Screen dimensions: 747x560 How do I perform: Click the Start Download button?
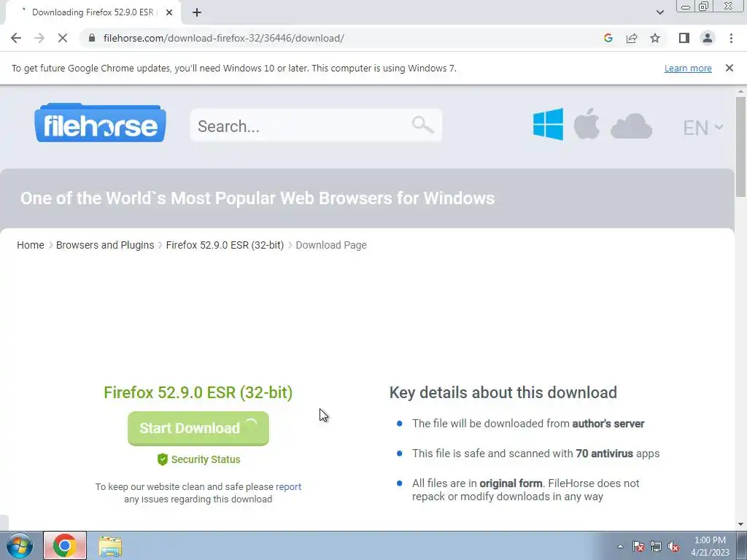coord(198,428)
